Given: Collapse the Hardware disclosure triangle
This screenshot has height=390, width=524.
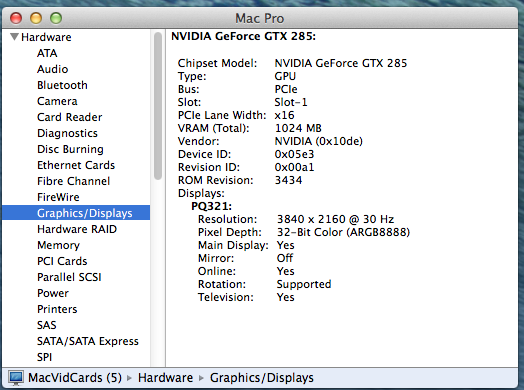Looking at the screenshot, I should tap(14, 37).
